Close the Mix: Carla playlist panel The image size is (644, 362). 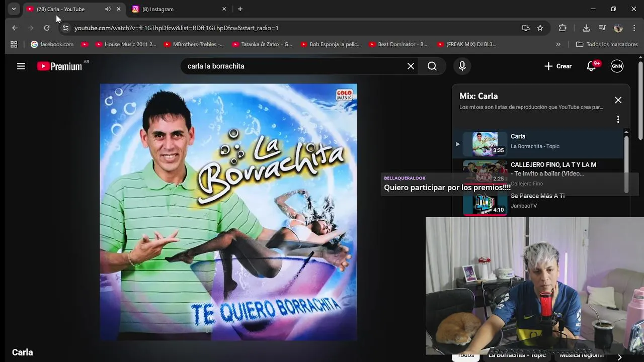tap(618, 100)
